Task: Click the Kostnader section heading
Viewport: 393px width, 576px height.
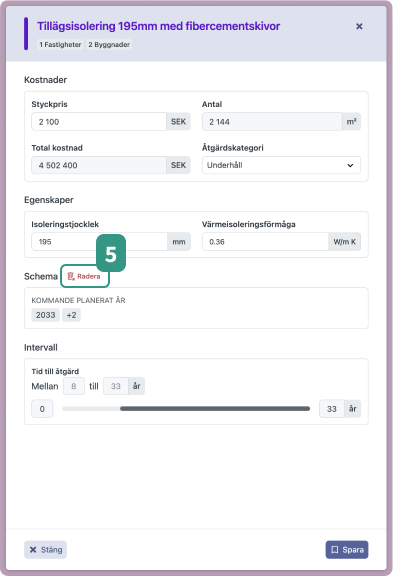Action: point(46,80)
